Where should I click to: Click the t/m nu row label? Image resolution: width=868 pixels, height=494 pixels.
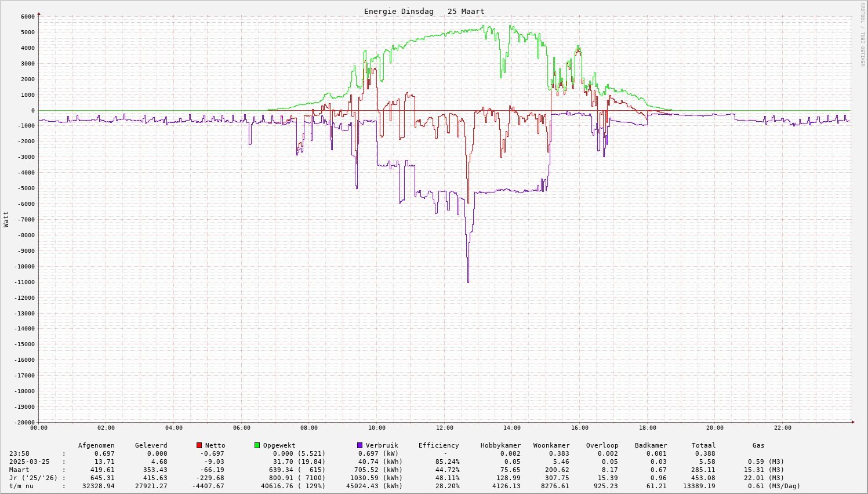click(21, 486)
